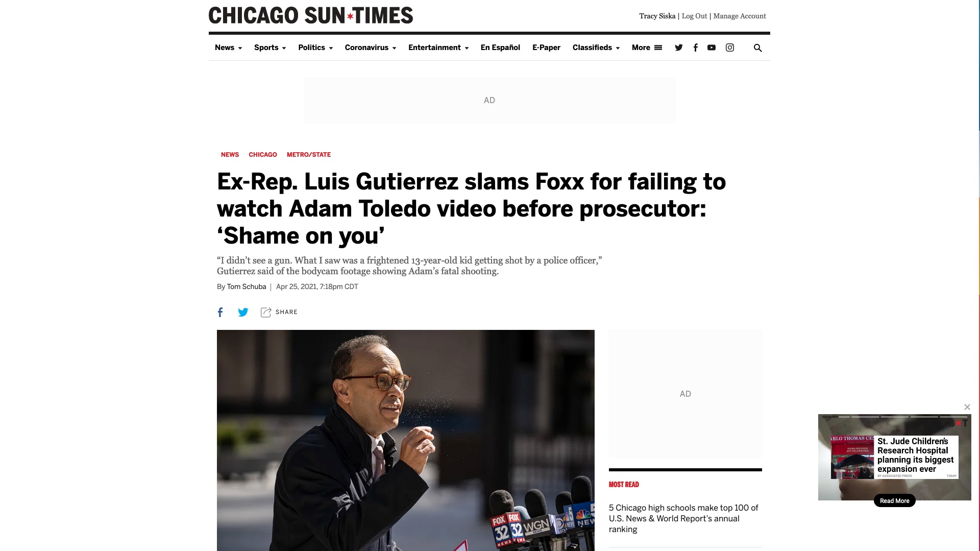Expand the News dropdown menu
This screenshot has height=551, width=980.
click(x=228, y=47)
